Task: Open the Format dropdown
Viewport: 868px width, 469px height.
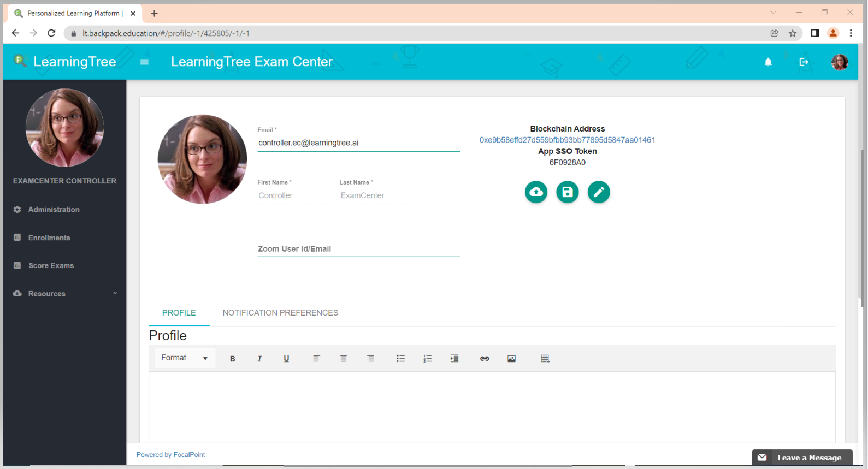Action: point(184,358)
